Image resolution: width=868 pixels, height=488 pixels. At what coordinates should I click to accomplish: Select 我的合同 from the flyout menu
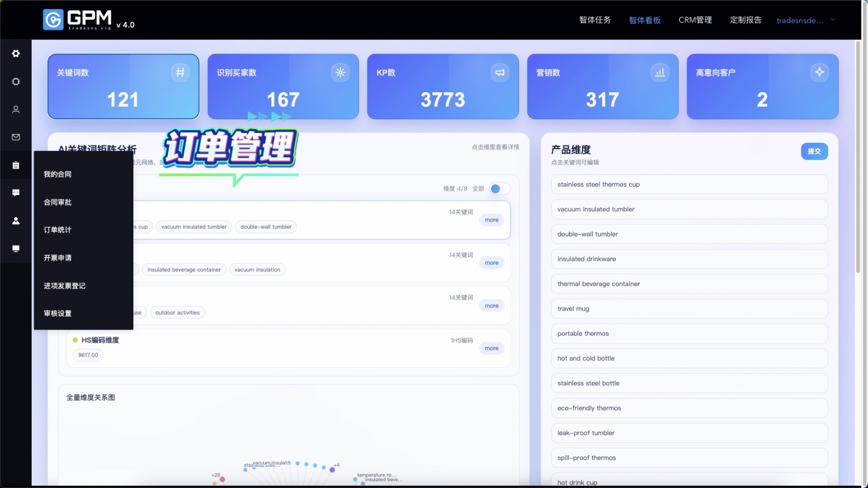[x=58, y=174]
